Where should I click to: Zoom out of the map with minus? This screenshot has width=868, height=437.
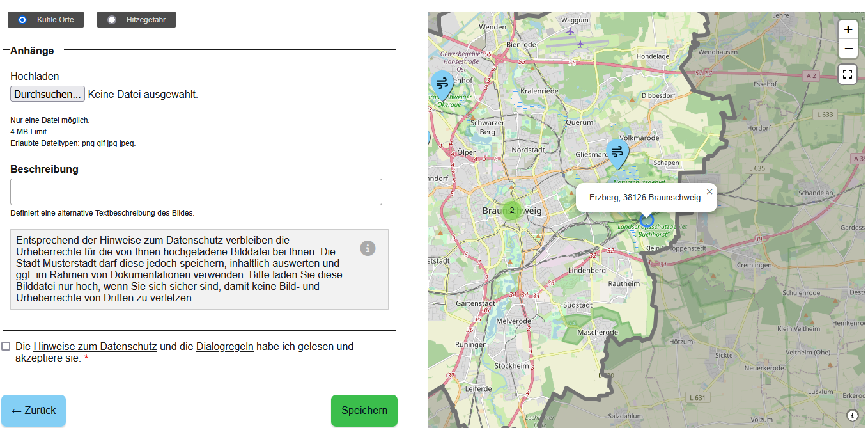tap(848, 49)
